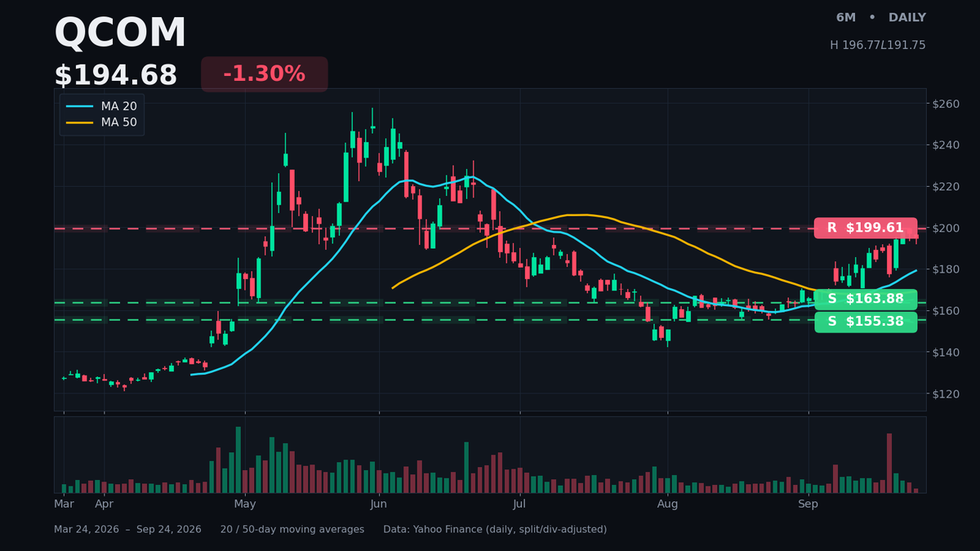Click the May date axis label
This screenshot has height=551, width=980.
coord(245,504)
